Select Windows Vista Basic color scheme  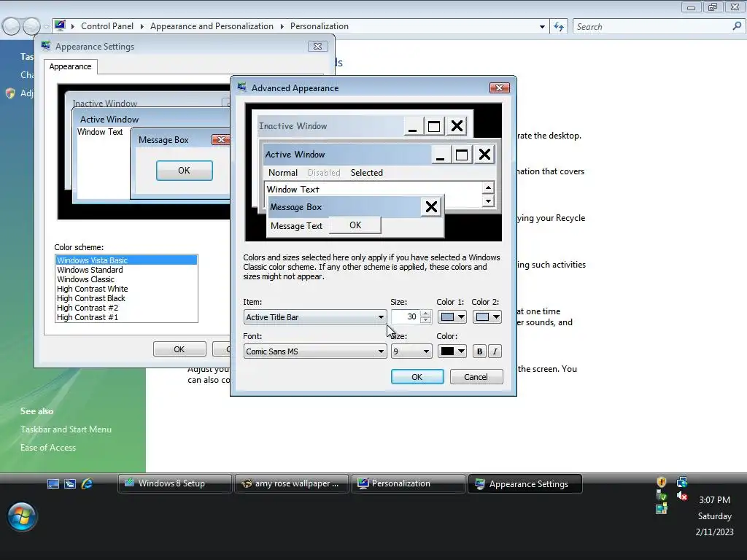coord(126,260)
